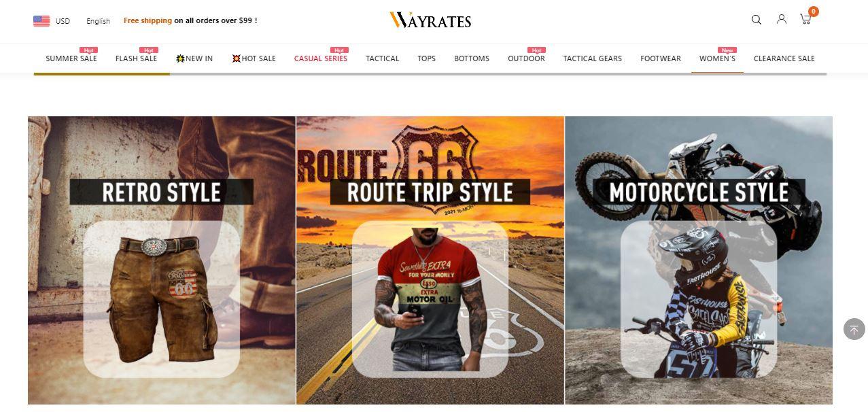Open the user account icon
The image size is (868, 412).
[x=782, y=20]
